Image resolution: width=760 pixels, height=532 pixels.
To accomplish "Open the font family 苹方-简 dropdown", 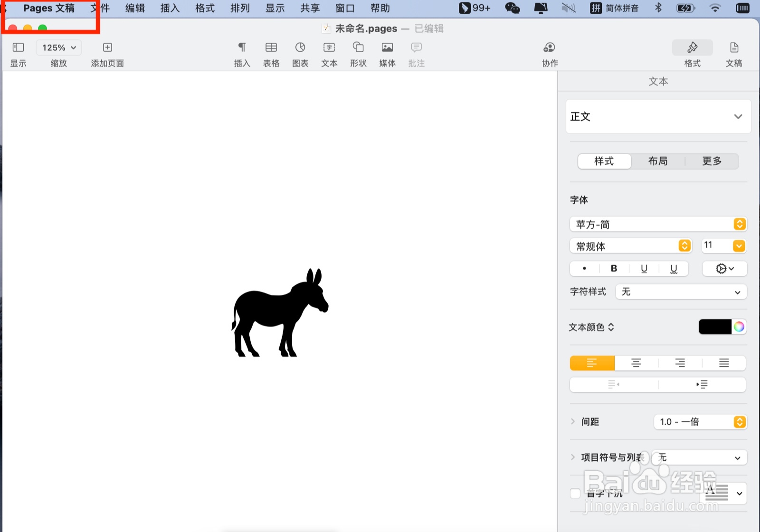I will [658, 224].
